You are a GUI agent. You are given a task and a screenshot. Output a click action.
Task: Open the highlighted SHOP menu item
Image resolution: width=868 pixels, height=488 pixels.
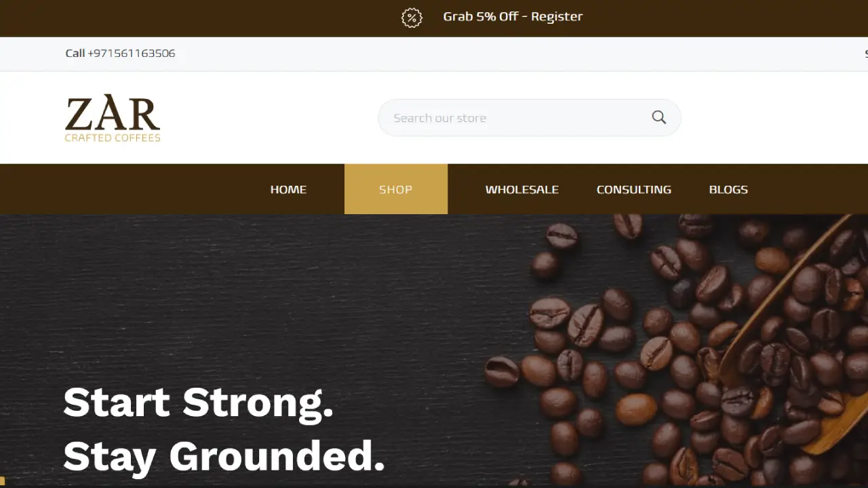click(x=396, y=189)
